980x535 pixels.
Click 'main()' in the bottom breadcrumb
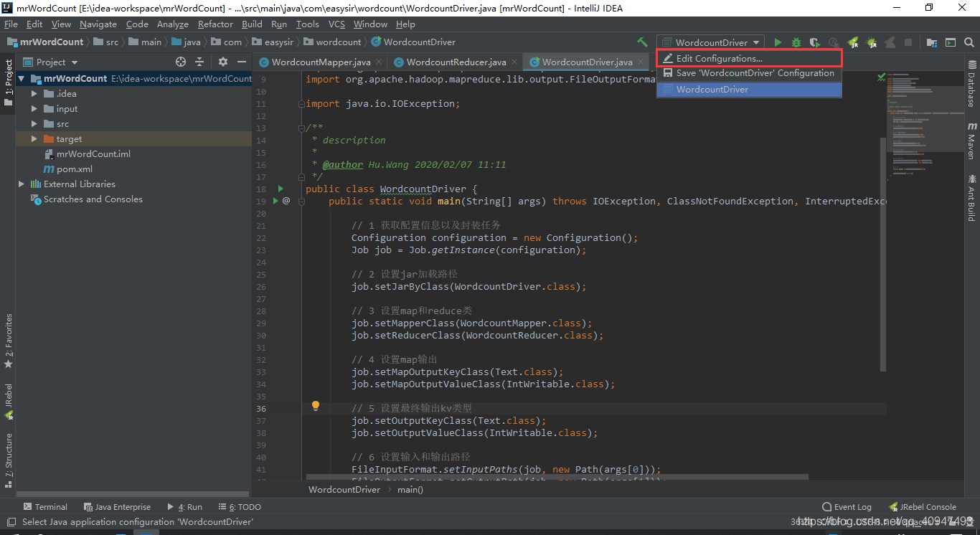click(x=410, y=490)
